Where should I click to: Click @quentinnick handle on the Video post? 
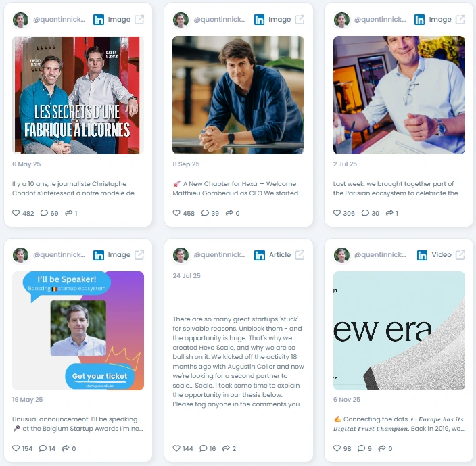pos(380,255)
